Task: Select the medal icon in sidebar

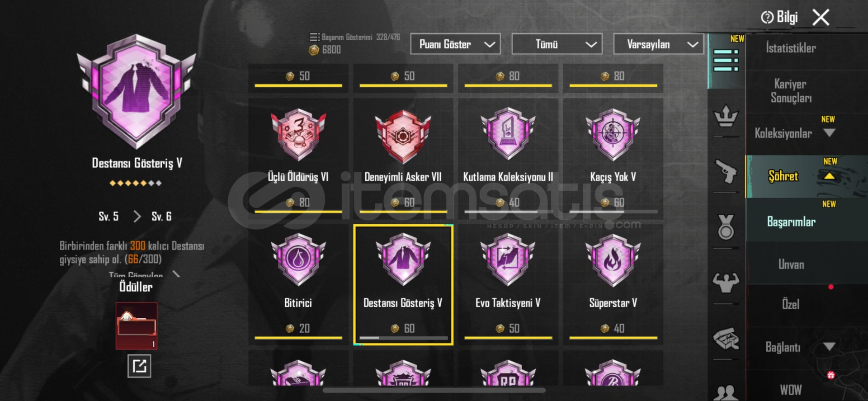Action: tap(726, 227)
